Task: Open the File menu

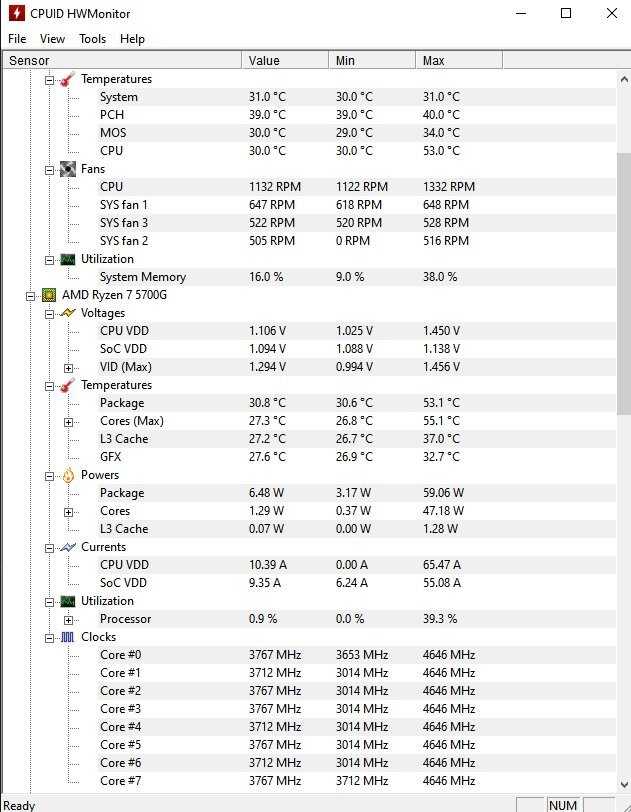Action: [16, 39]
